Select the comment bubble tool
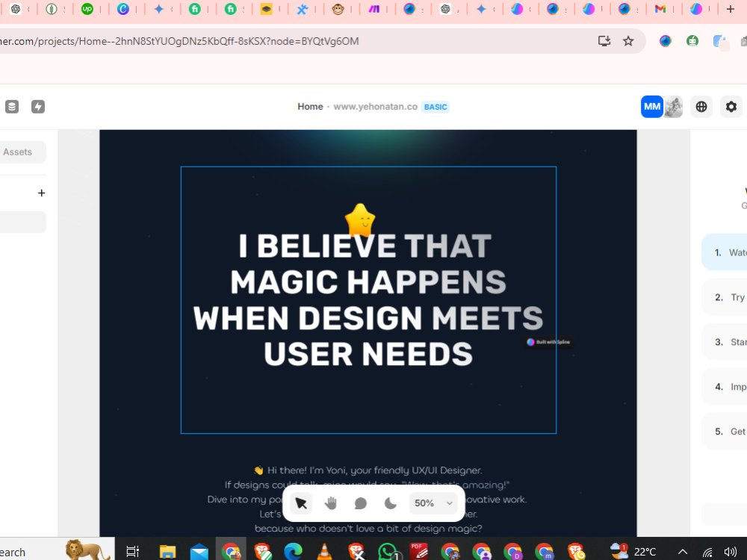The image size is (747, 560). 361,503
